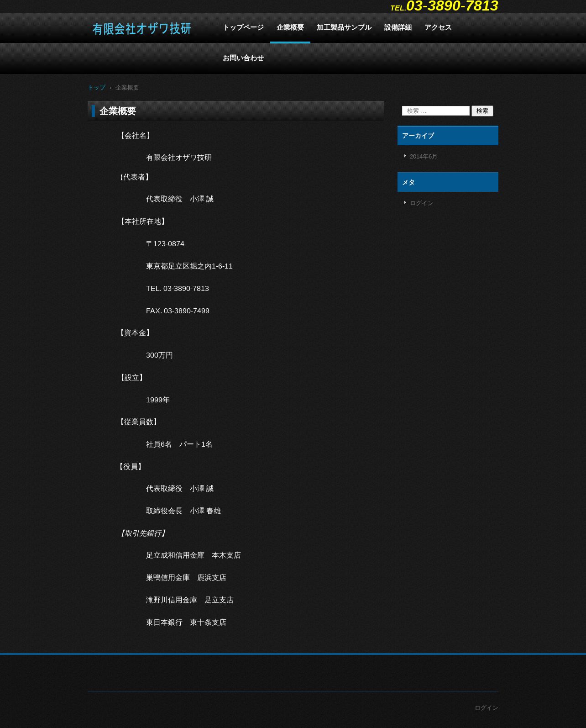Open the トップページ menu item
The height and width of the screenshot is (728, 586).
pyautogui.click(x=243, y=28)
